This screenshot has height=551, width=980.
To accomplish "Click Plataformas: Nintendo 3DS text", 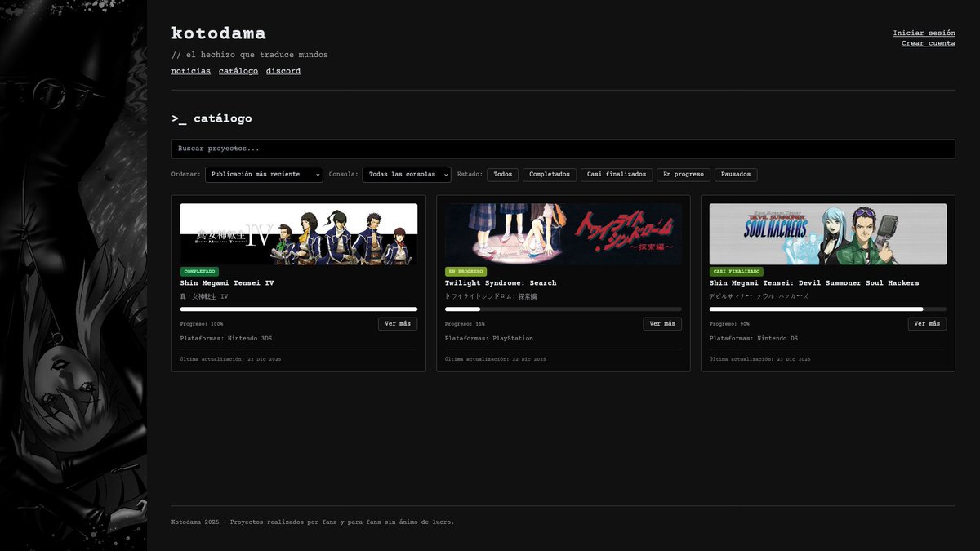I will coord(226,338).
